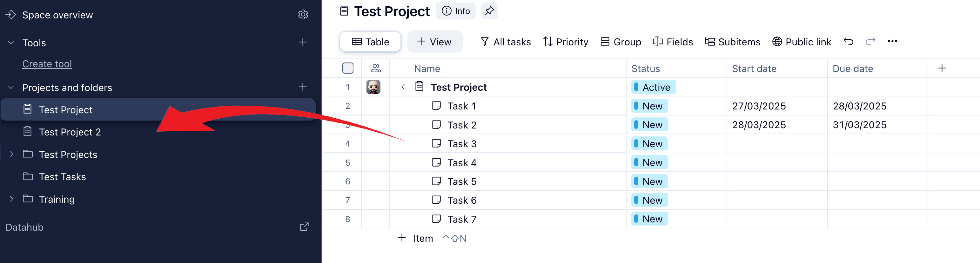Add a new tool with plus icon
Screen dimensions: 980x263
tap(303, 42)
